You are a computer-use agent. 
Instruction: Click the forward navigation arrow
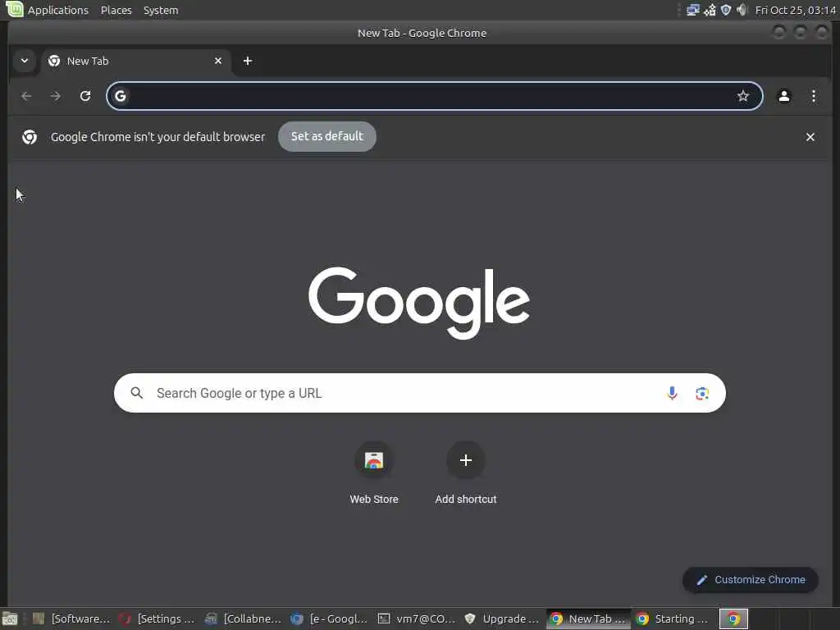pyautogui.click(x=55, y=97)
